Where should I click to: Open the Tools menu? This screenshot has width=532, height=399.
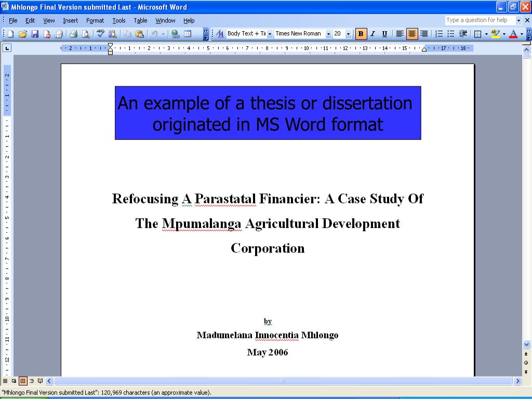click(119, 21)
